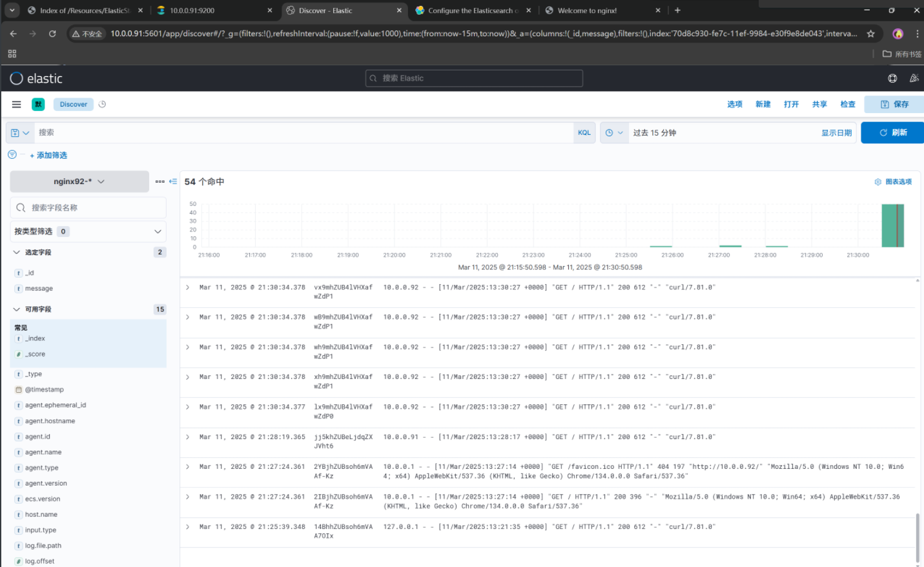Click the 显示日期 link
Viewport: 924px width, 567px height.
point(836,133)
